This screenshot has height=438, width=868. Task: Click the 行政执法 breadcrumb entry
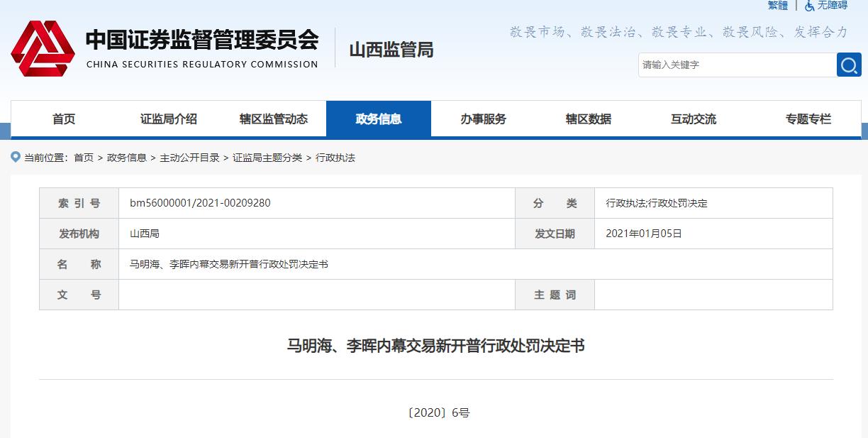[335, 158]
